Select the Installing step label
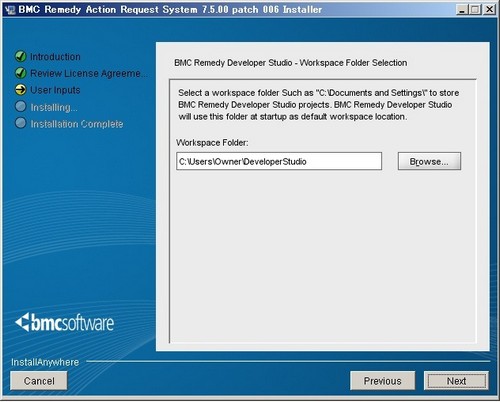This screenshot has width=500, height=402. tap(54, 107)
